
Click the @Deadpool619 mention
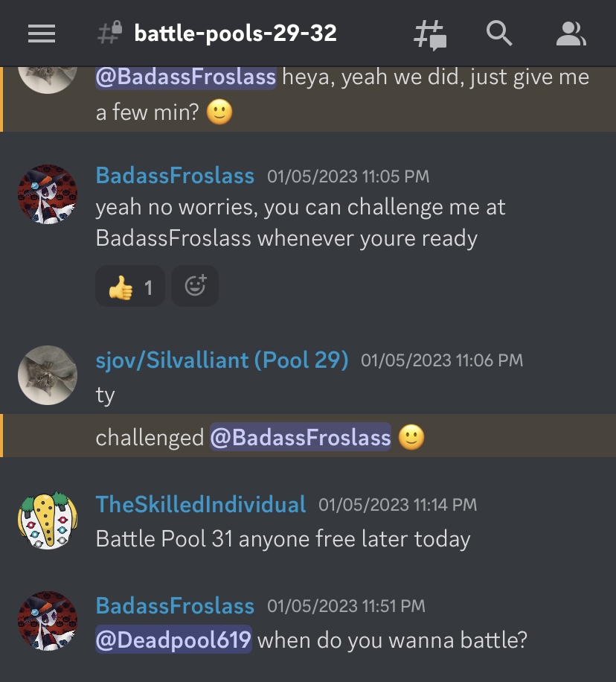pyautogui.click(x=173, y=640)
